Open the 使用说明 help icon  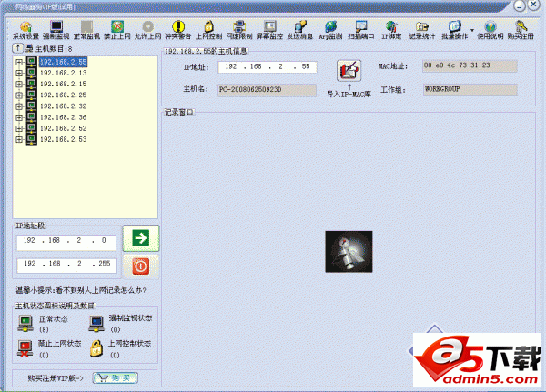[x=490, y=30]
